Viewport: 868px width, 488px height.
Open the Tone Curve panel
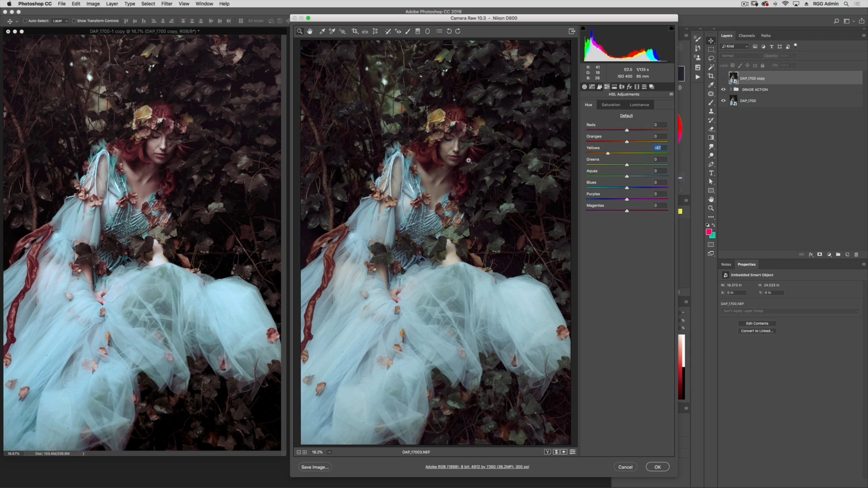(592, 87)
